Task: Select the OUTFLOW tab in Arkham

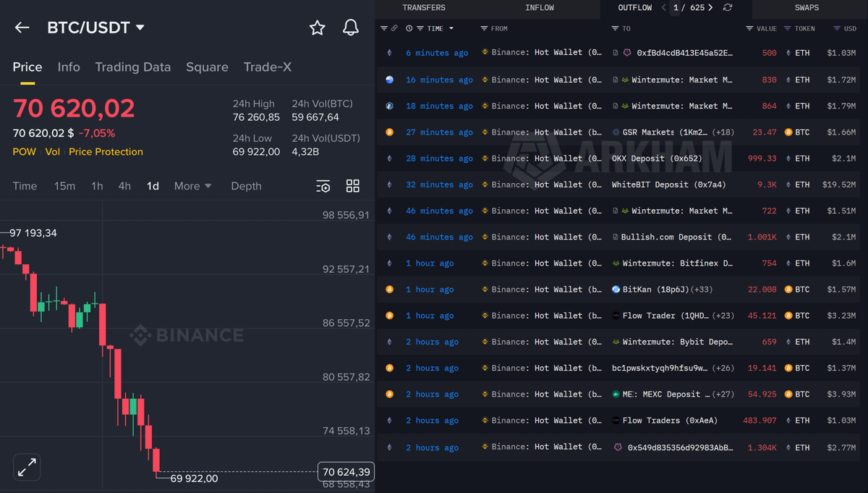Action: tap(635, 8)
